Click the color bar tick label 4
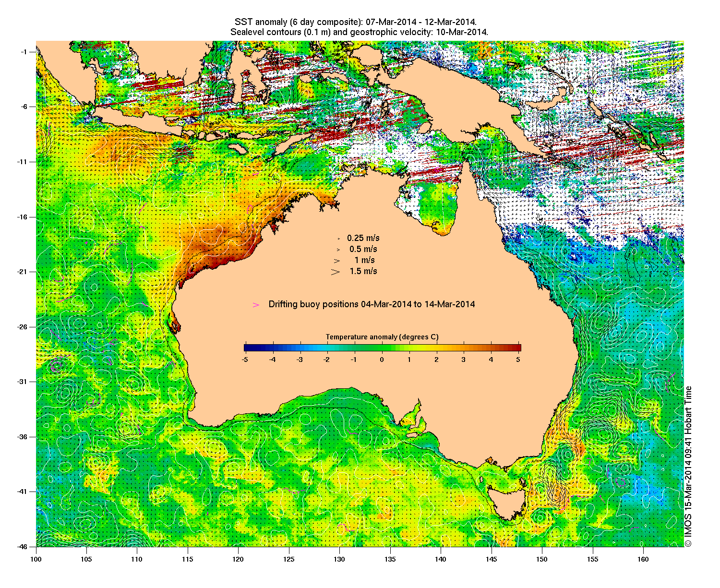 click(491, 359)
